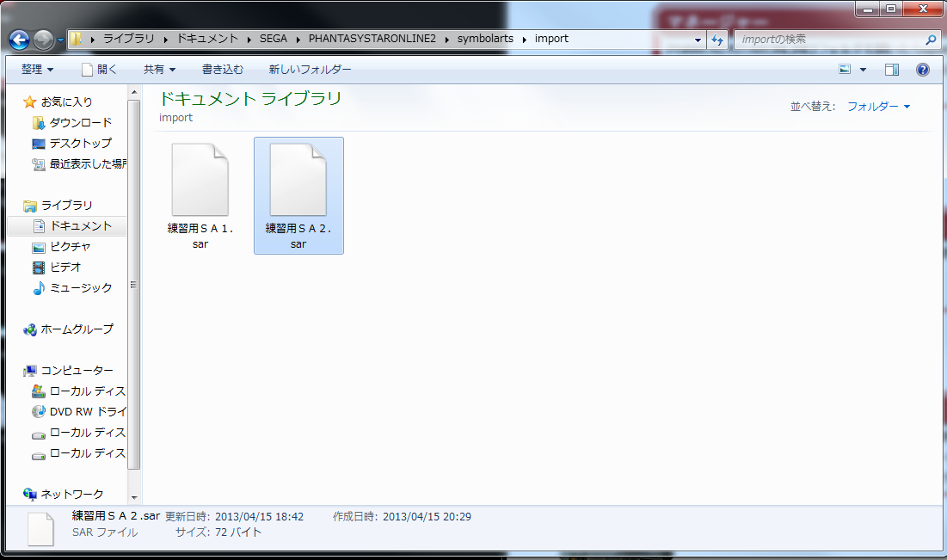947x560 pixels.
Task: Open the 共有 dropdown menu
Action: tap(159, 70)
